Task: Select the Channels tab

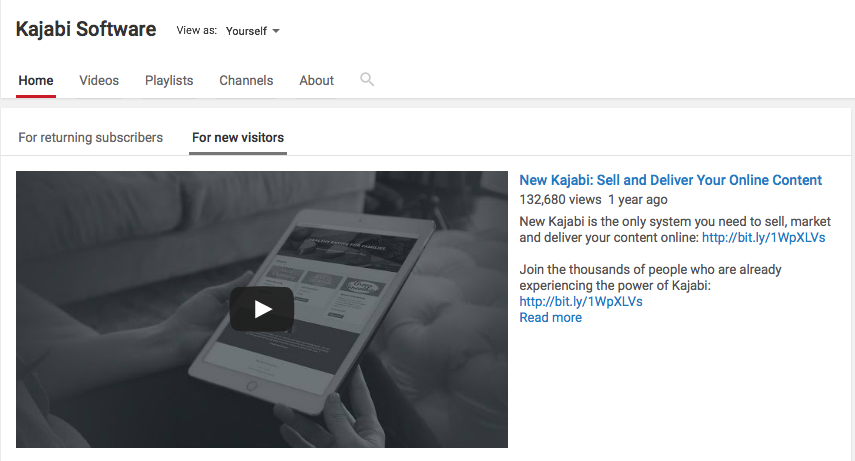Action: tap(246, 81)
